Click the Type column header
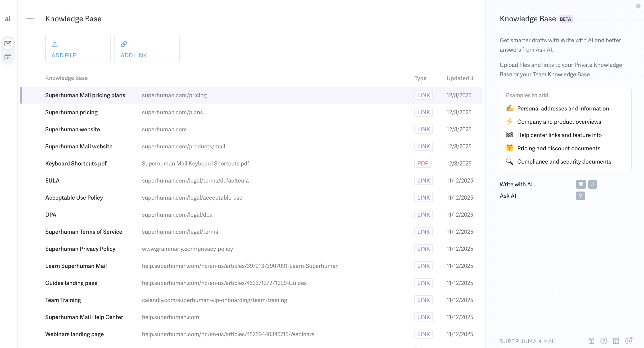 click(x=420, y=78)
